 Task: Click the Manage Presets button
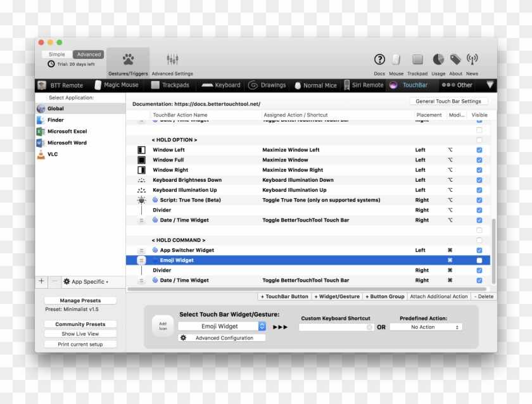click(x=79, y=301)
